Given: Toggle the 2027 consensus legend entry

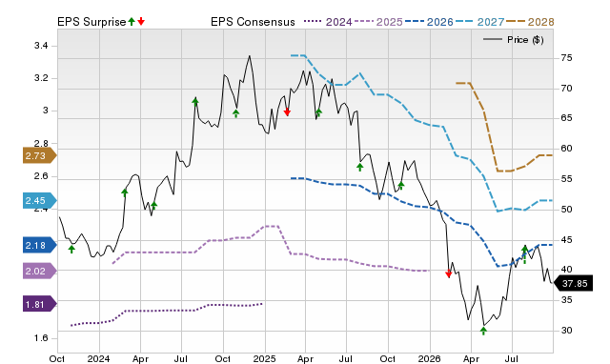Looking at the screenshot, I should [479, 22].
